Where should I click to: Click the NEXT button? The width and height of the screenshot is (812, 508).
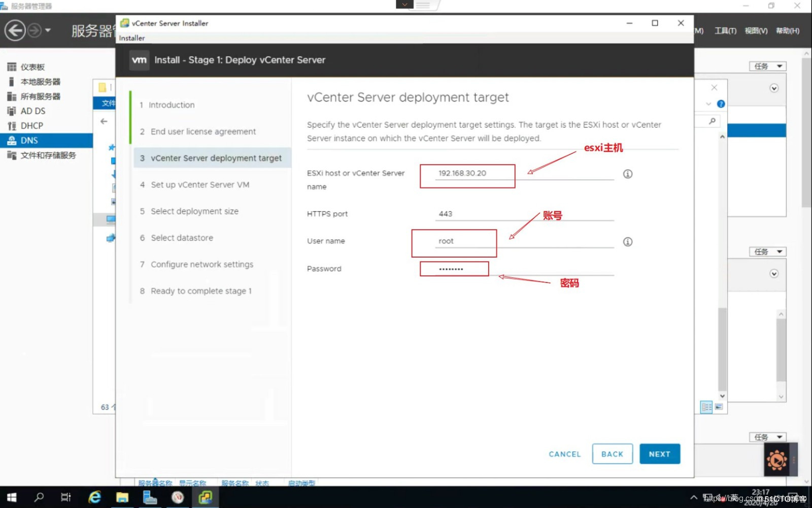coord(660,454)
